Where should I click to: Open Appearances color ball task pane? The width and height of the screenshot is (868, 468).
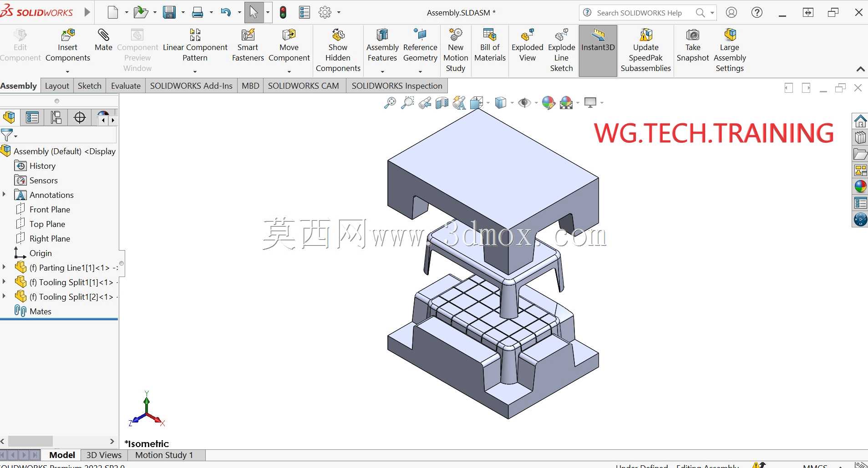click(860, 186)
